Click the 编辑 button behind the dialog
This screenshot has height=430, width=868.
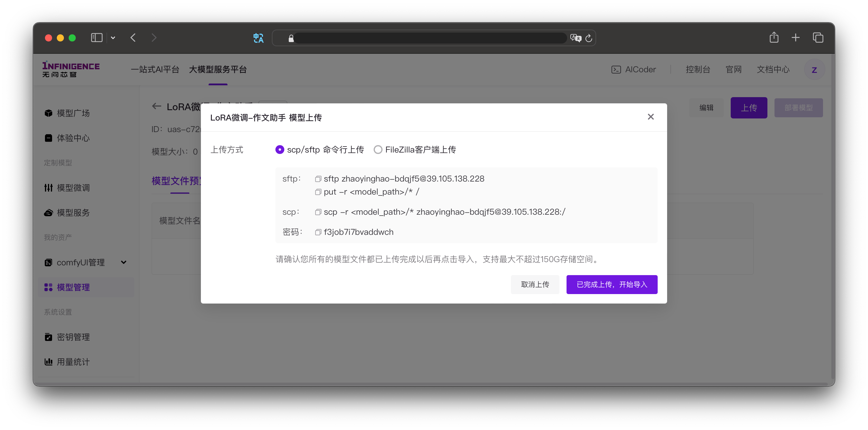pyautogui.click(x=706, y=107)
